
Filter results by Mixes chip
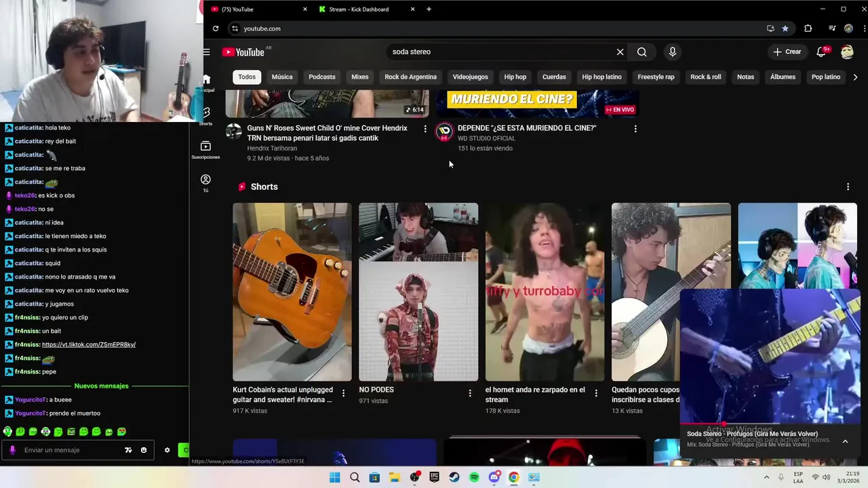[x=360, y=77]
